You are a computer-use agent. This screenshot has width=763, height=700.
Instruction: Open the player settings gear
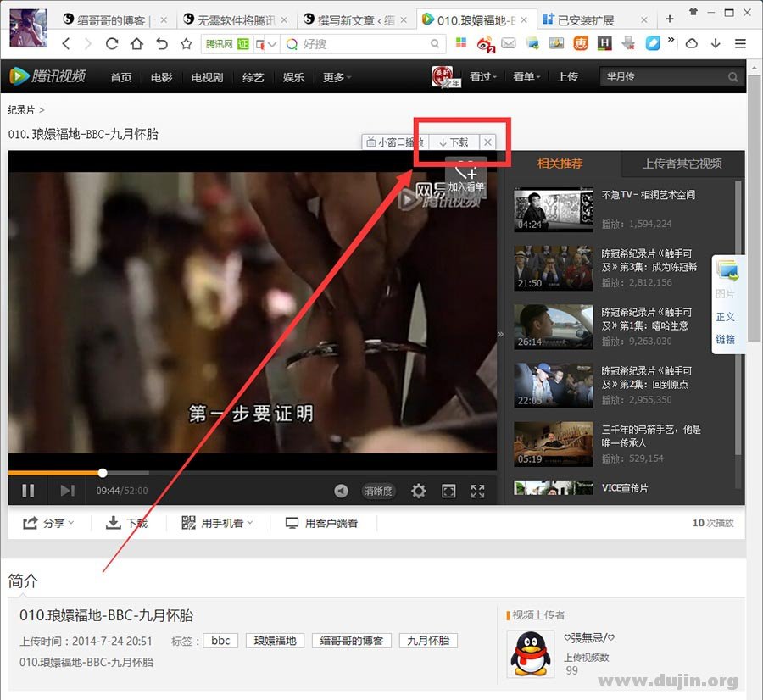click(418, 491)
